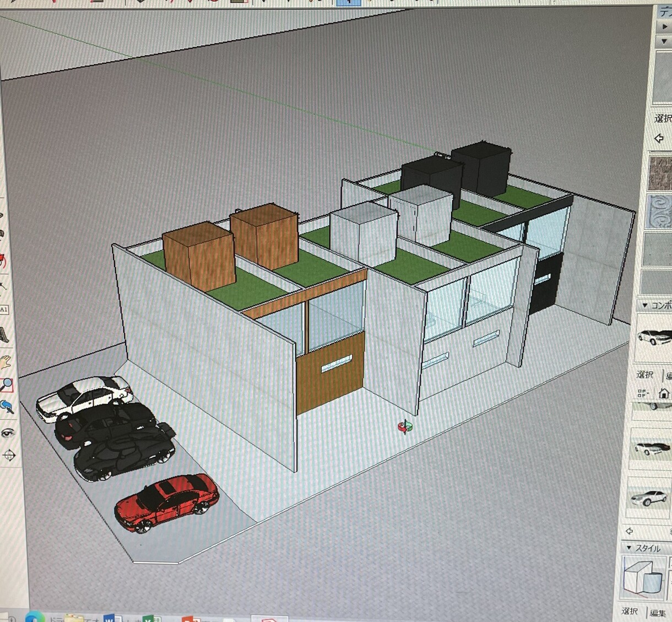Click the red-green rotate cursor marker

coord(405,426)
